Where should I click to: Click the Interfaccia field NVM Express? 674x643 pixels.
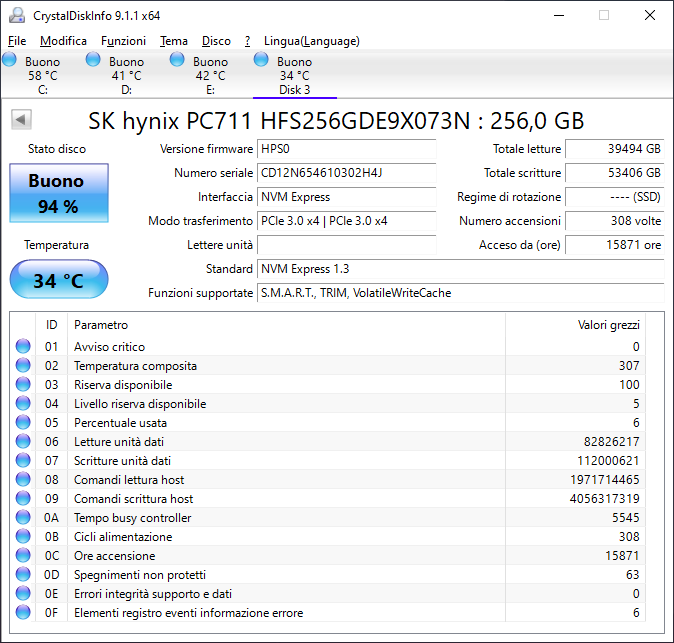tap(346, 197)
